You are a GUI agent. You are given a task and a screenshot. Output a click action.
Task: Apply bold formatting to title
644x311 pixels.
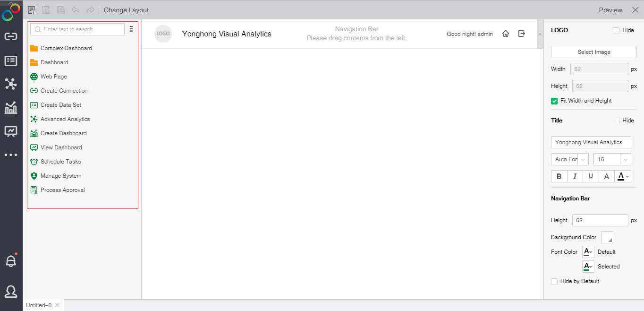(x=559, y=176)
